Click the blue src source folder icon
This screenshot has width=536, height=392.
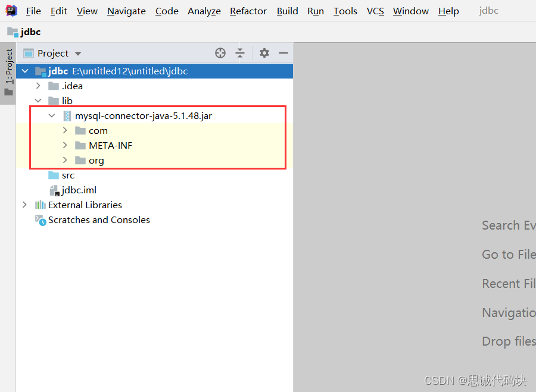click(x=54, y=175)
